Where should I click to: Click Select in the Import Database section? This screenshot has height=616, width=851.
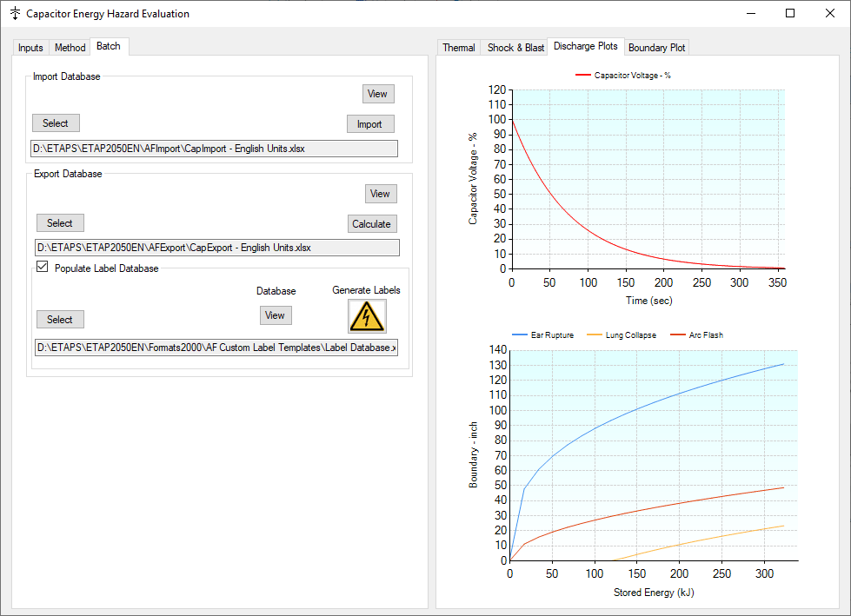click(x=55, y=123)
